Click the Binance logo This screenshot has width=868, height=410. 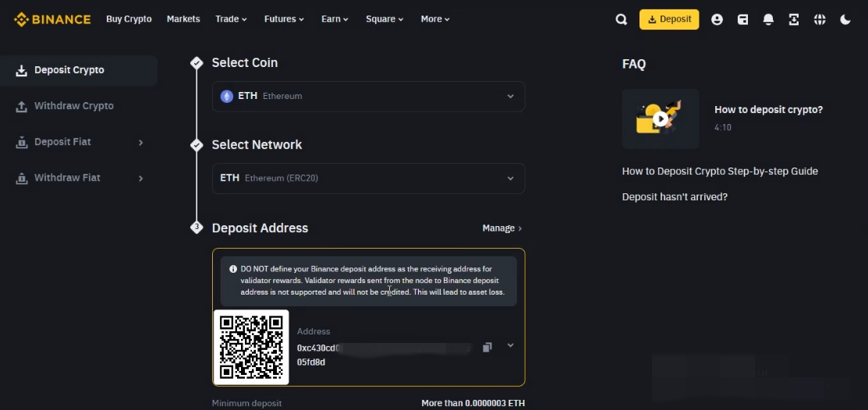52,19
